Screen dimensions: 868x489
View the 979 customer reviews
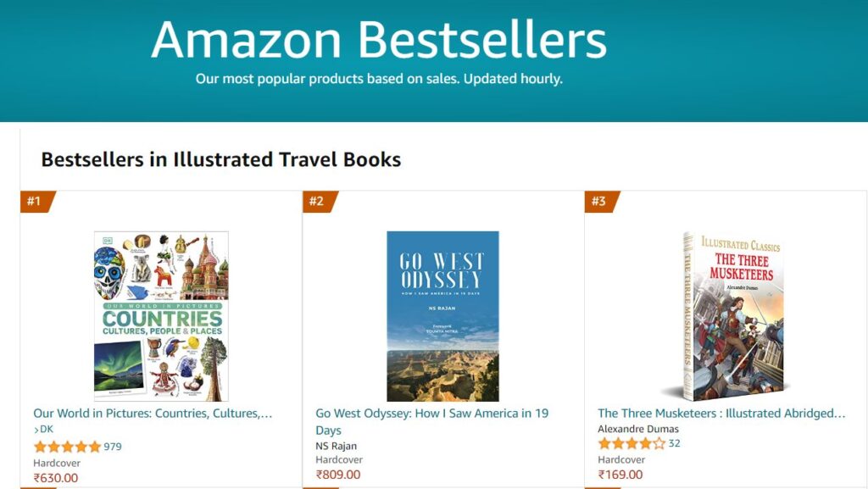(113, 447)
